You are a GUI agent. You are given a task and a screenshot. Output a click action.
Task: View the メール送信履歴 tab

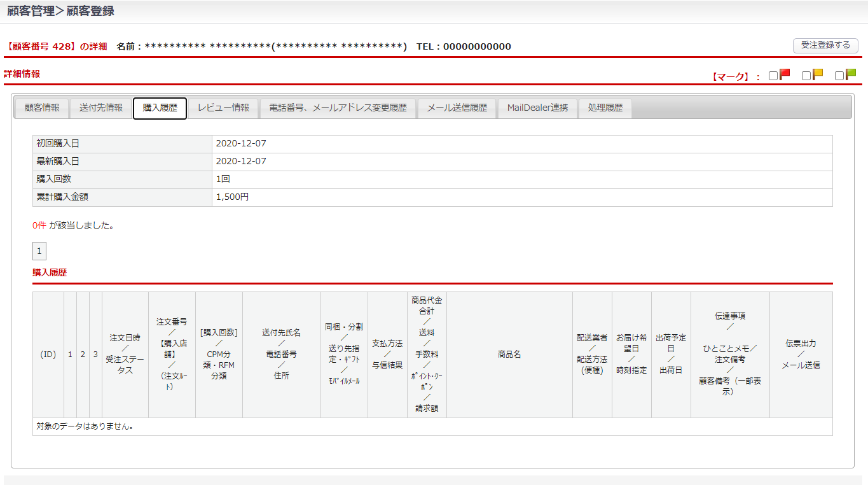pos(457,108)
